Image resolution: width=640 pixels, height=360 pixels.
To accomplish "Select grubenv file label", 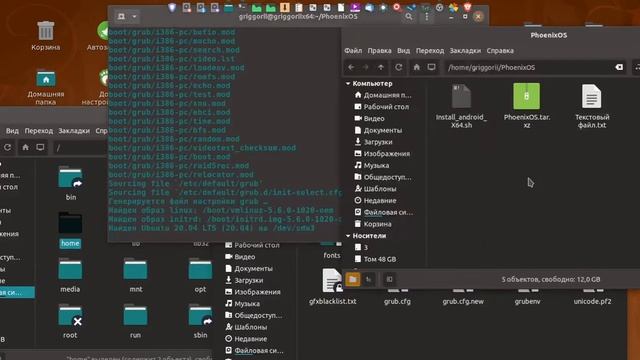I will [x=527, y=301].
